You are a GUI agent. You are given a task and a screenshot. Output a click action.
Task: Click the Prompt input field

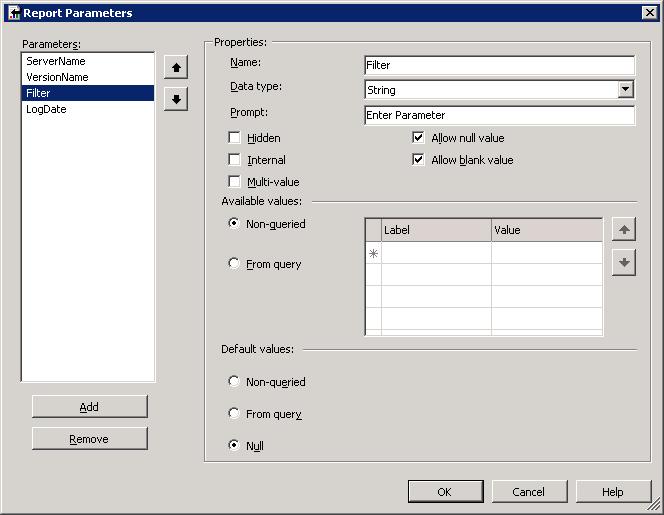(499, 115)
